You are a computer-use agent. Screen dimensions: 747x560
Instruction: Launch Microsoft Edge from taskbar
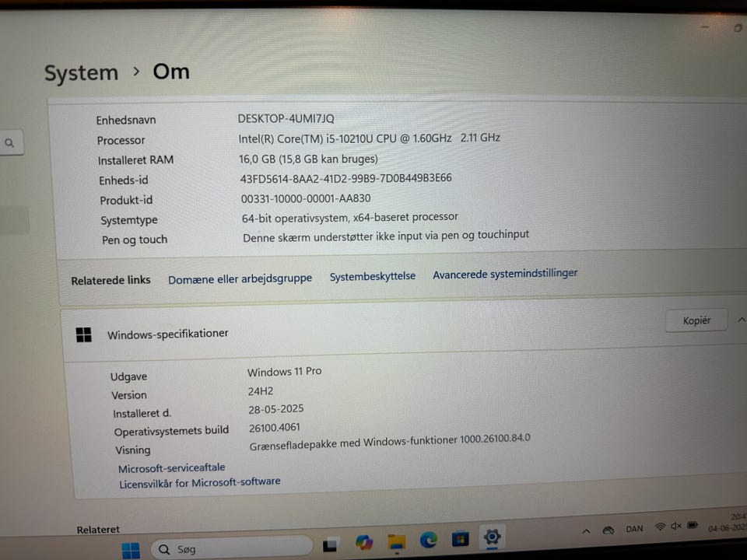[428, 540]
